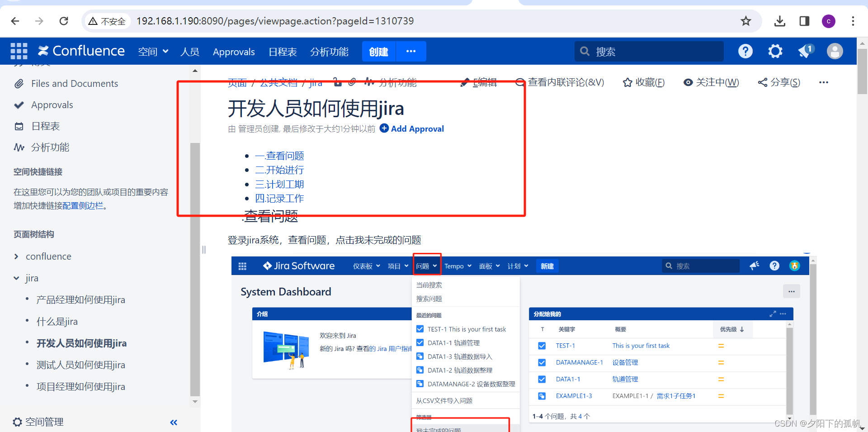
Task: Click 收藏(F) to favorite page
Action: pyautogui.click(x=644, y=82)
